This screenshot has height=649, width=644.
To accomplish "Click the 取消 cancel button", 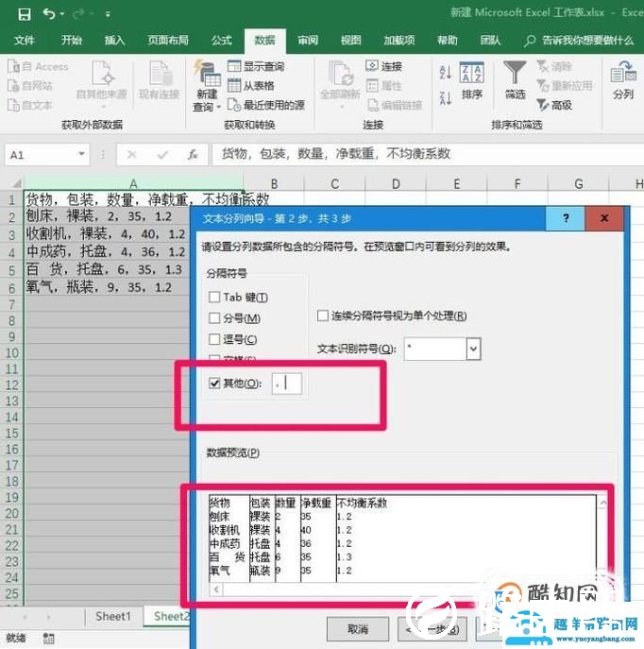I will pyautogui.click(x=358, y=629).
